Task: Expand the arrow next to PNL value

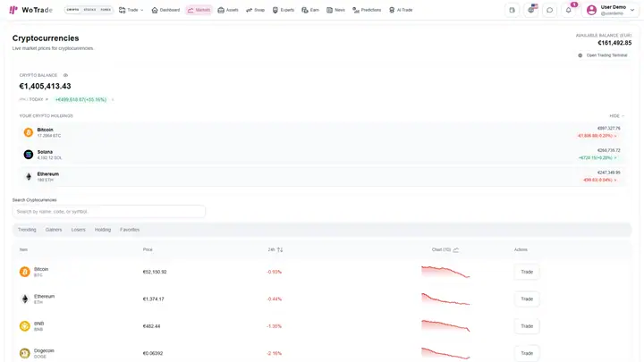Action: [113, 99]
